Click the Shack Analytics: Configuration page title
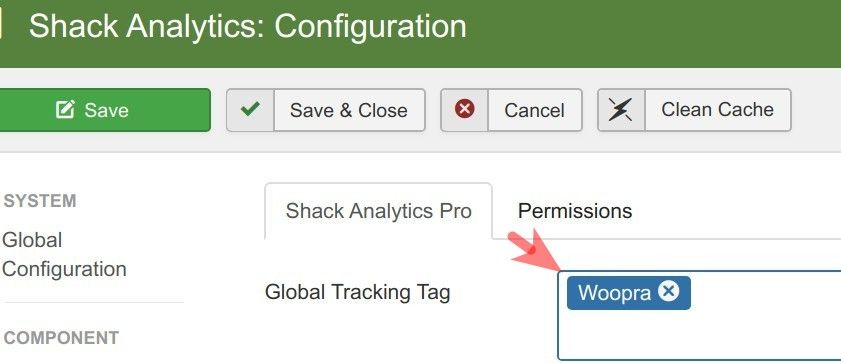This screenshot has width=841, height=363. point(247,27)
